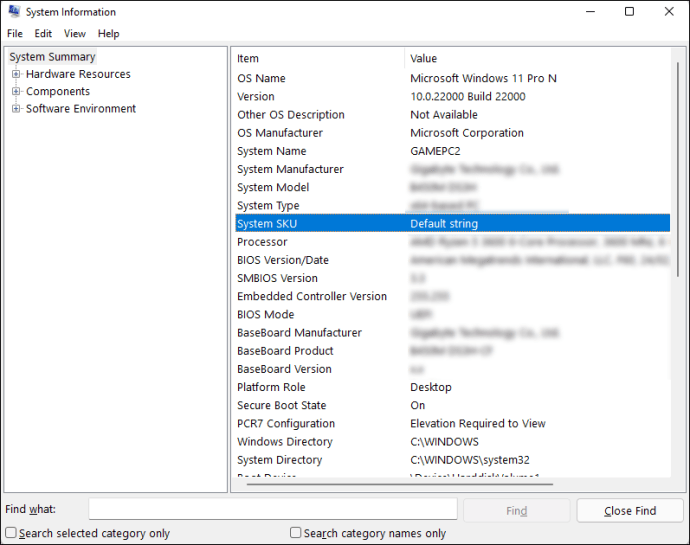Maximize the System Information window
Screen dimensions: 690x545
coord(629,12)
